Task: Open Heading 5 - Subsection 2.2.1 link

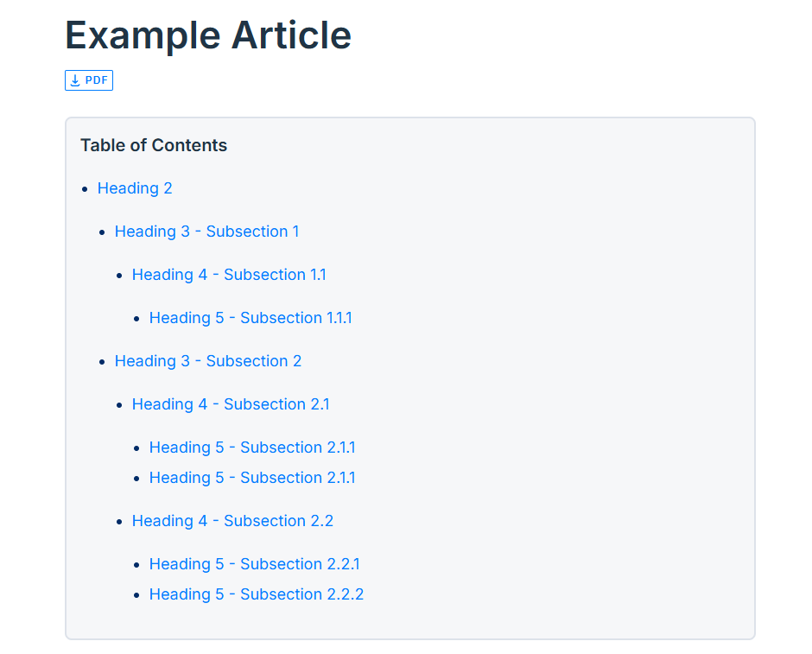Action: tap(254, 564)
